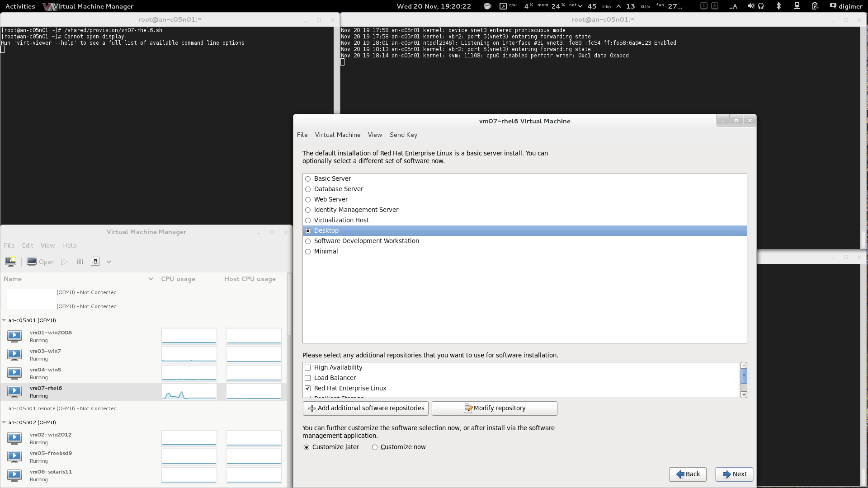Open View menu in Virtual Machine Manager
Screen dimensions: 868x488
47,245
